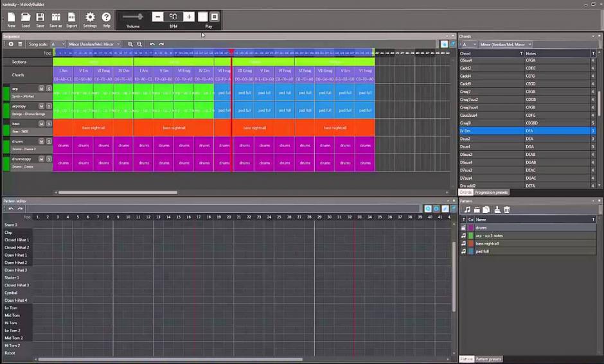
Task: Click the Closed Hihat 1 drum row label
Action: (x=17, y=239)
